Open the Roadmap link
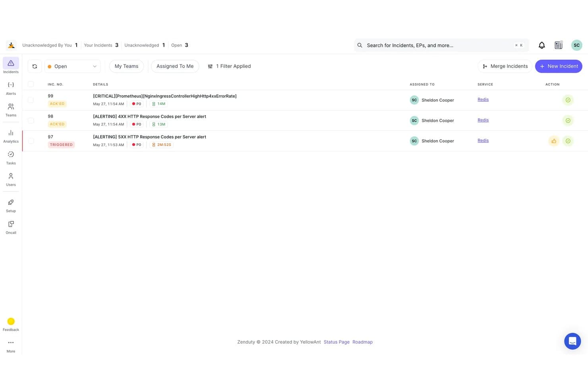The width and height of the screenshot is (588, 392). 362,342
